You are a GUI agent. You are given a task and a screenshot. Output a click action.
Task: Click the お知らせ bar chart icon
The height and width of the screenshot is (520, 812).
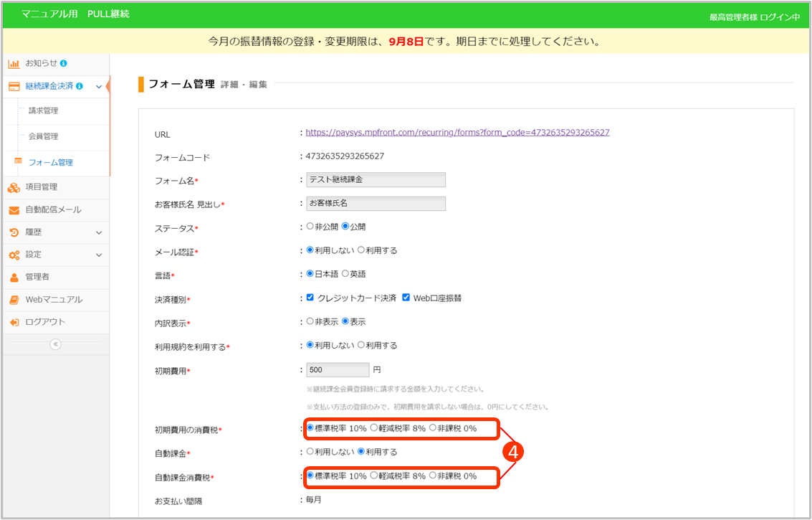point(14,63)
